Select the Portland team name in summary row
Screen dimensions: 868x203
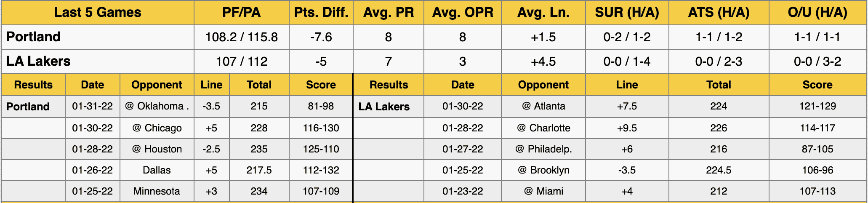[x=34, y=37]
